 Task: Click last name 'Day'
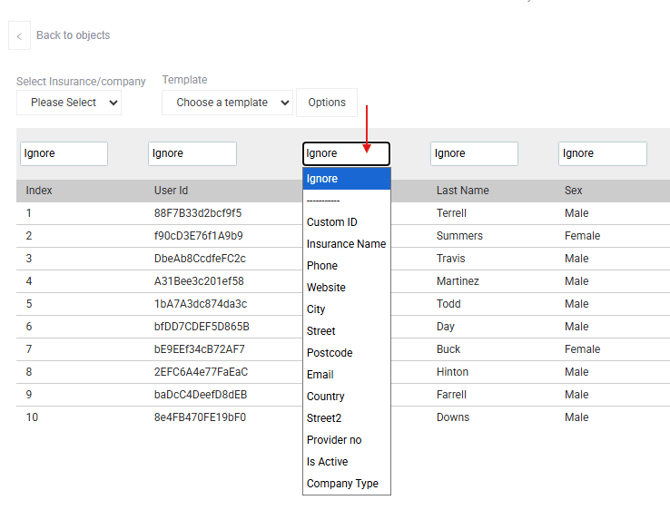(445, 326)
